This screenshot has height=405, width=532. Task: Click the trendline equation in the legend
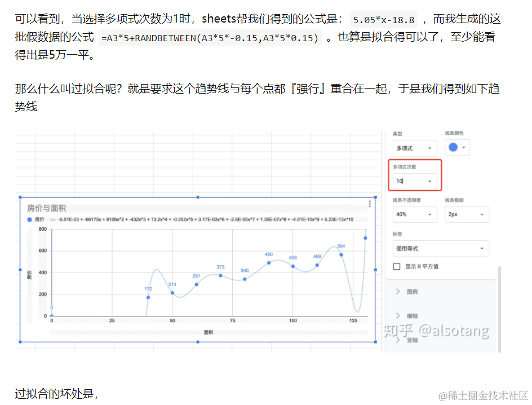point(206,219)
